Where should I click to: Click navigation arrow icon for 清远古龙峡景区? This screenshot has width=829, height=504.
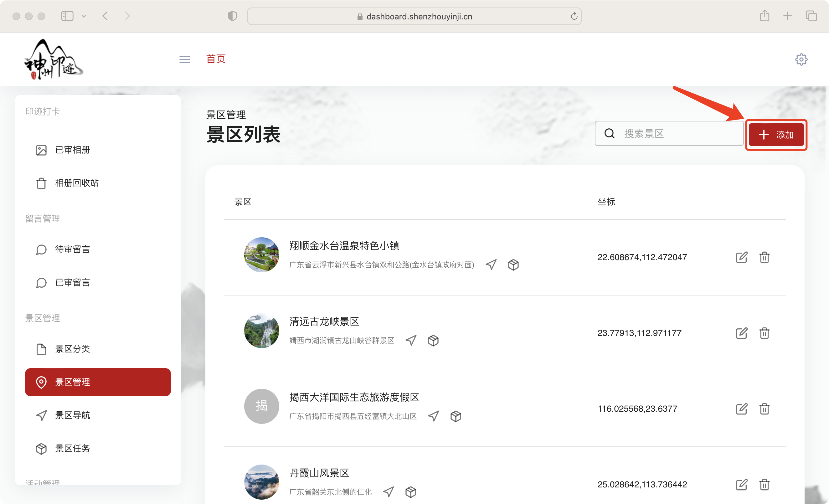[x=411, y=341]
